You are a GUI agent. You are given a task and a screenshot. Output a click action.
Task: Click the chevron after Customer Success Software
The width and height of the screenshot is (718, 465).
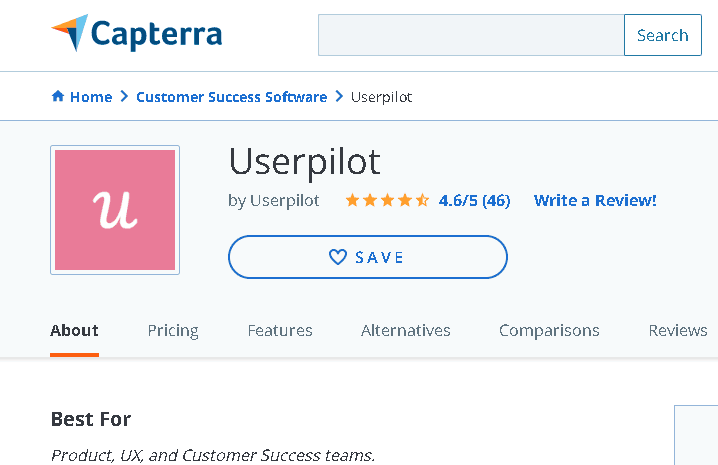[x=339, y=96]
